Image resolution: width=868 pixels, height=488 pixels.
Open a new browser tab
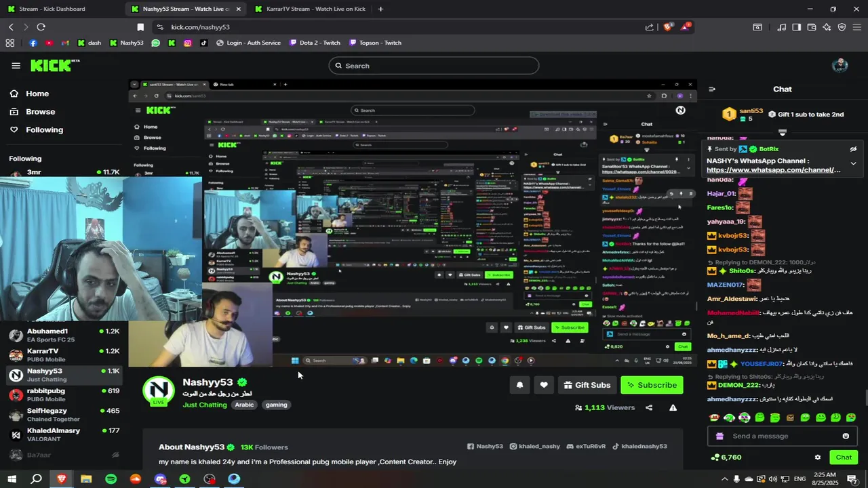click(x=380, y=9)
